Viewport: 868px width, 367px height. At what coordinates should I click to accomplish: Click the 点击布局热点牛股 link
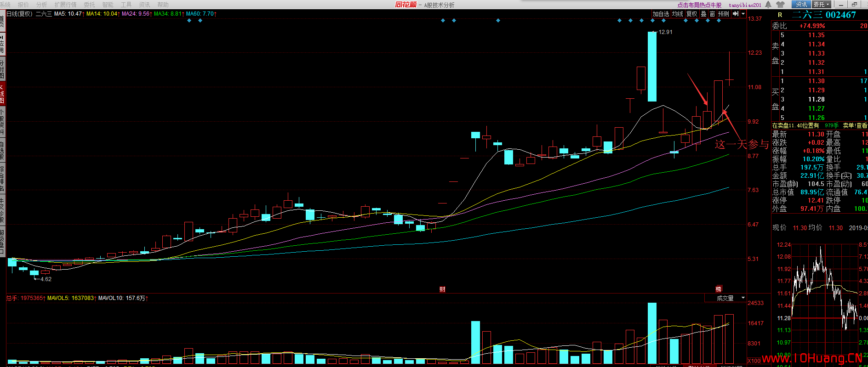coord(699,5)
